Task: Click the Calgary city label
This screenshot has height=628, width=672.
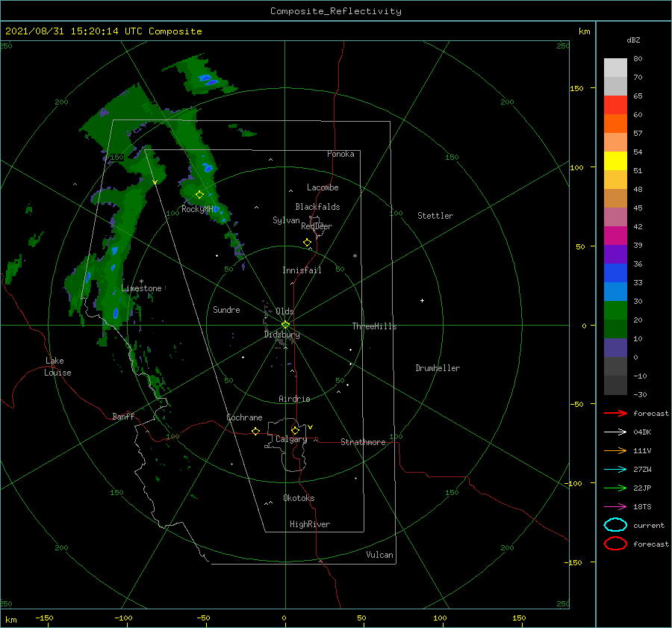Action: 291,439
